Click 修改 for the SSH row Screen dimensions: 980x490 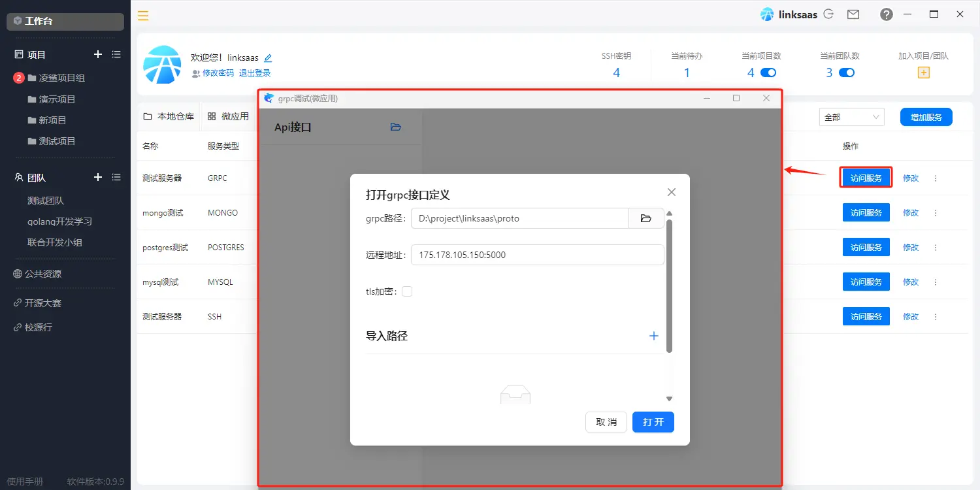point(911,316)
